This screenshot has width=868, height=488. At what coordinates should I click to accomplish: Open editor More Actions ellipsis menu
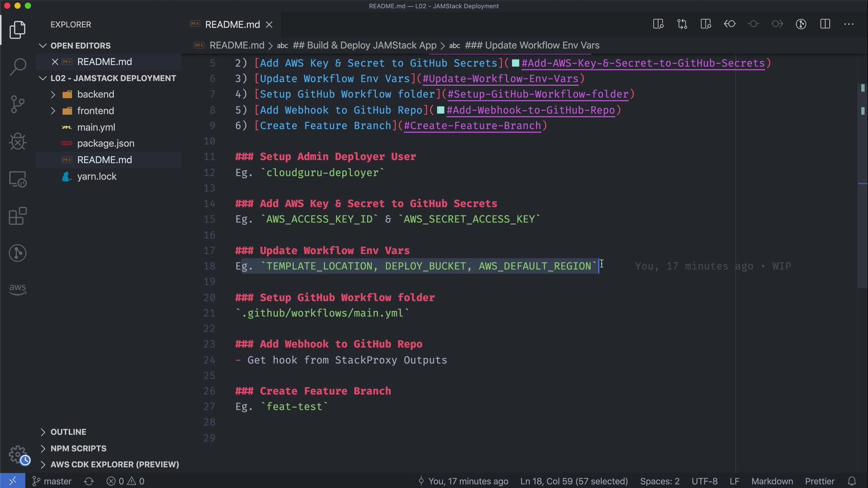pyautogui.click(x=849, y=24)
